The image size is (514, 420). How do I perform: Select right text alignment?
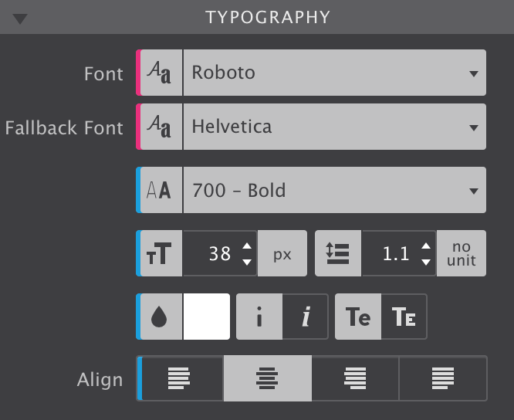355,378
